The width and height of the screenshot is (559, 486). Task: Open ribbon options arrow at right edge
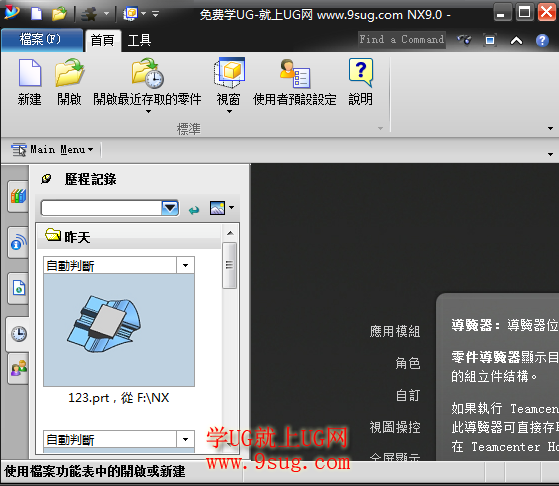coord(550,128)
